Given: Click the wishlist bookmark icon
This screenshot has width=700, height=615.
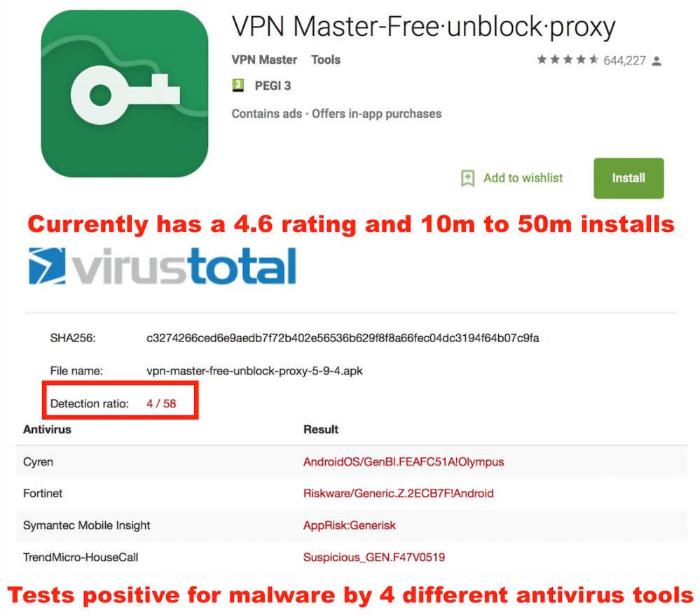Looking at the screenshot, I should pos(467,178).
